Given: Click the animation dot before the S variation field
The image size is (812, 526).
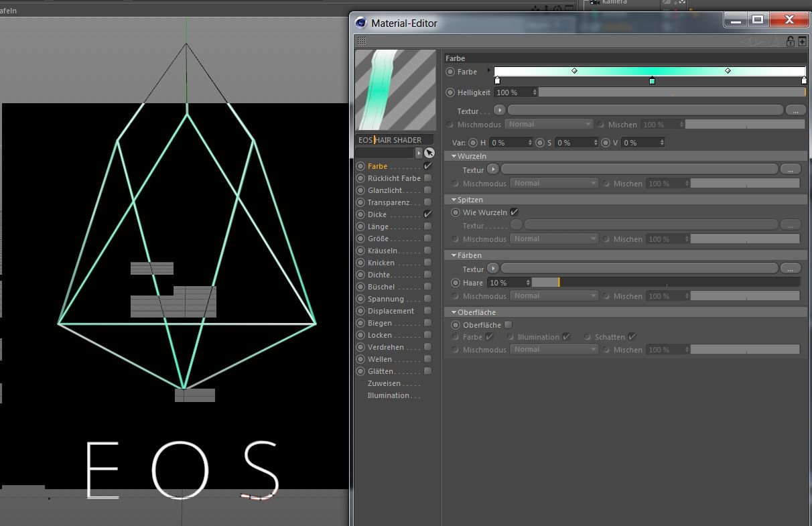Looking at the screenshot, I should pyautogui.click(x=540, y=143).
